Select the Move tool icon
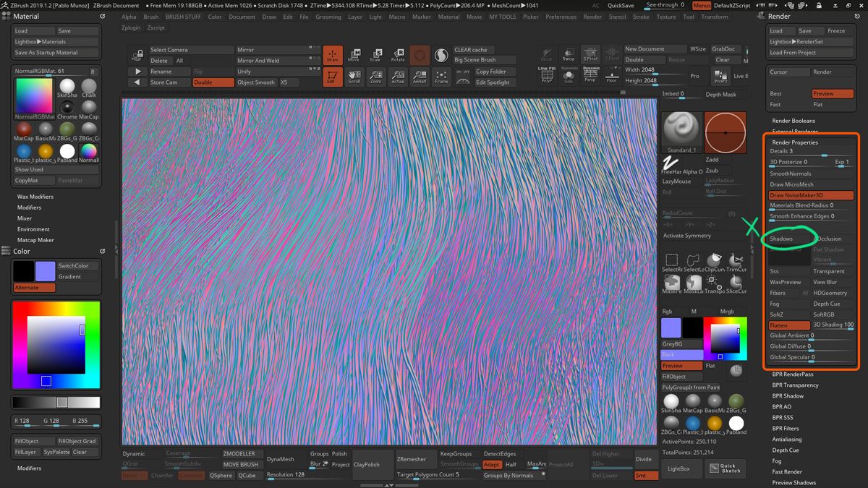The height and width of the screenshot is (488, 868). (354, 56)
